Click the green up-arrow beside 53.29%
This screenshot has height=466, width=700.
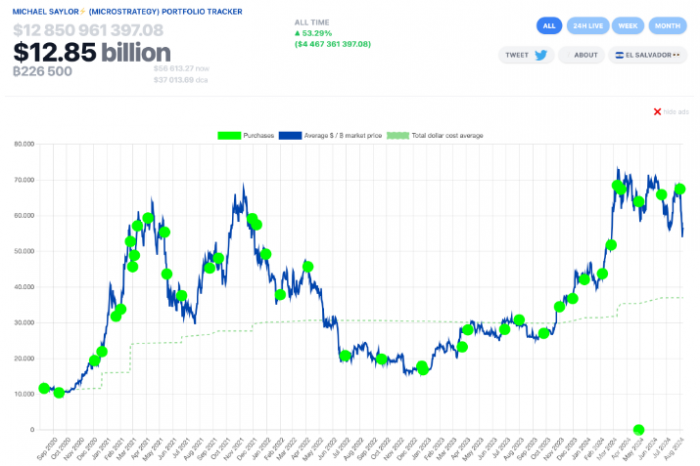[x=298, y=33]
